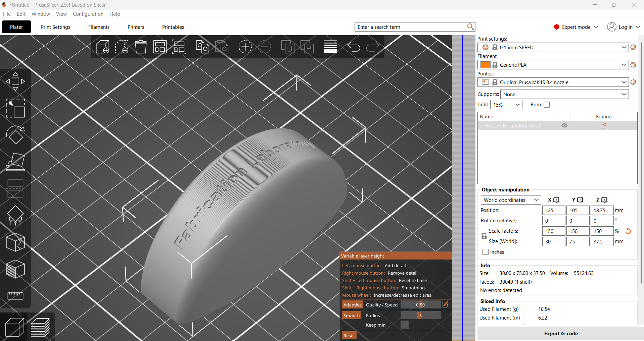Click the Smooth button
Viewport: 644px width, 341px height.
point(352,315)
